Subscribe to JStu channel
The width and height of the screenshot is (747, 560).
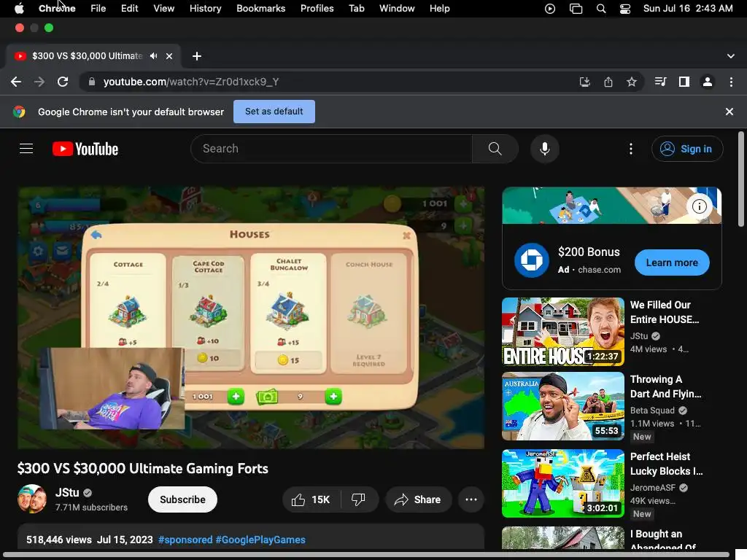(x=182, y=499)
